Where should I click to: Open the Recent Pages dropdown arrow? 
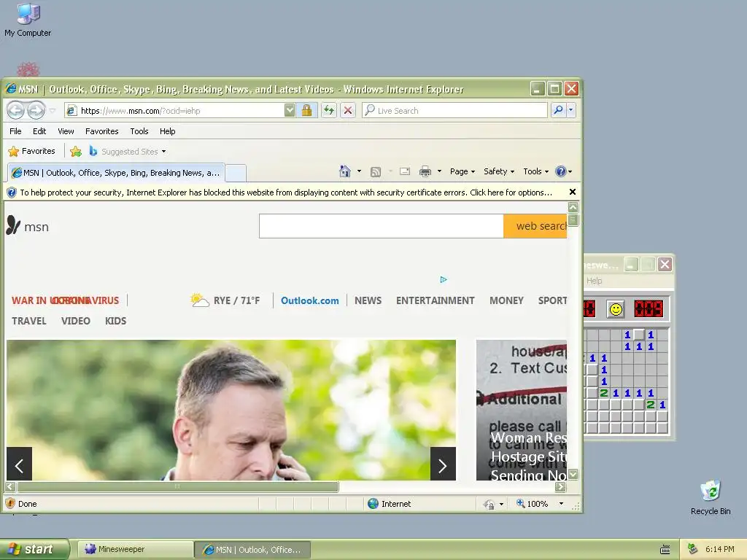[x=53, y=111]
